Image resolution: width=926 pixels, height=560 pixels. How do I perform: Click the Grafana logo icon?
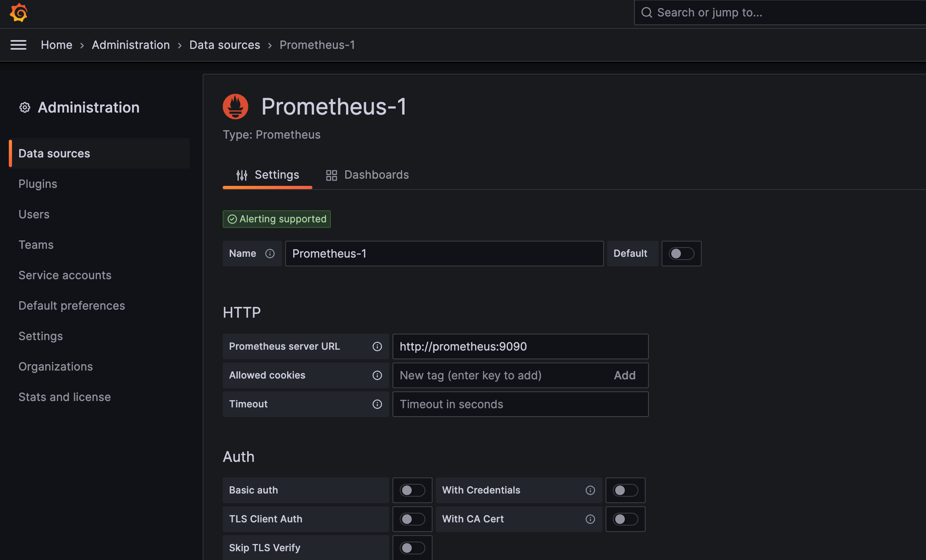(x=18, y=13)
